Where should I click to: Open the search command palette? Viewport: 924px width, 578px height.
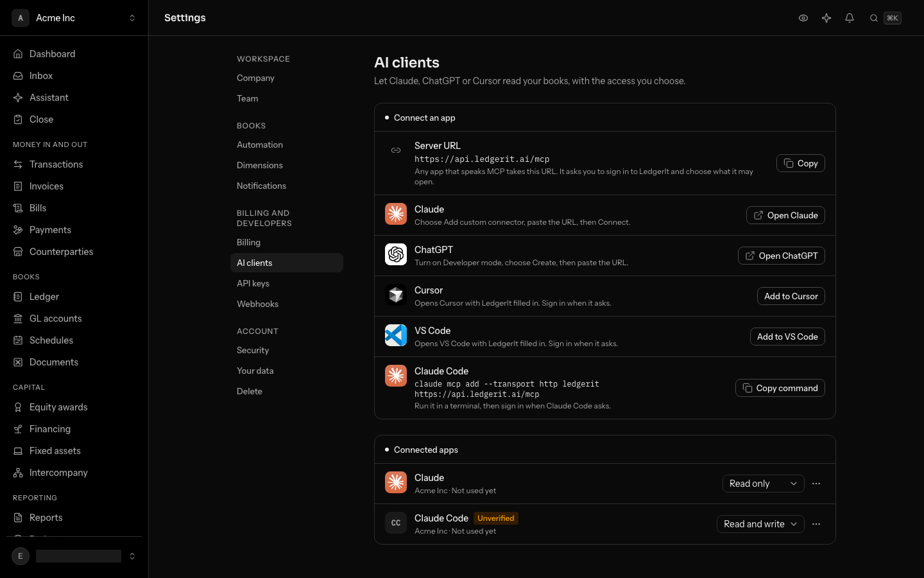(885, 18)
